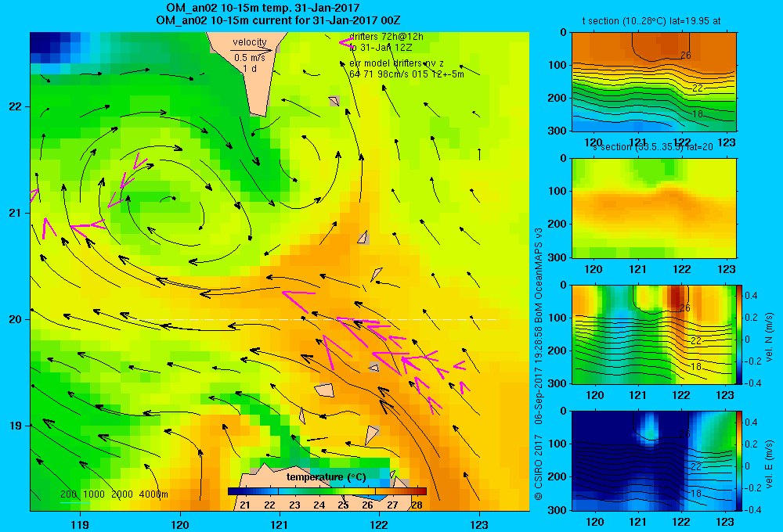
Task: Click latitude tick label '21' on main map
Action: point(15,213)
